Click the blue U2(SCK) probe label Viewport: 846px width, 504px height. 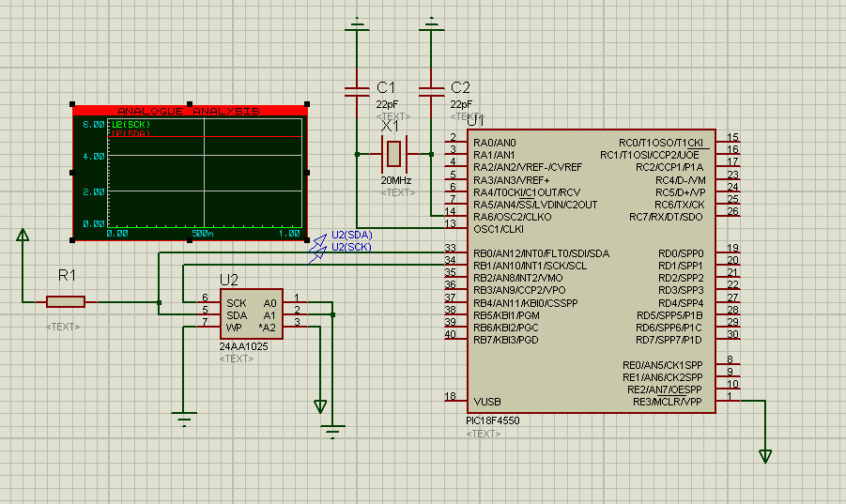point(352,248)
